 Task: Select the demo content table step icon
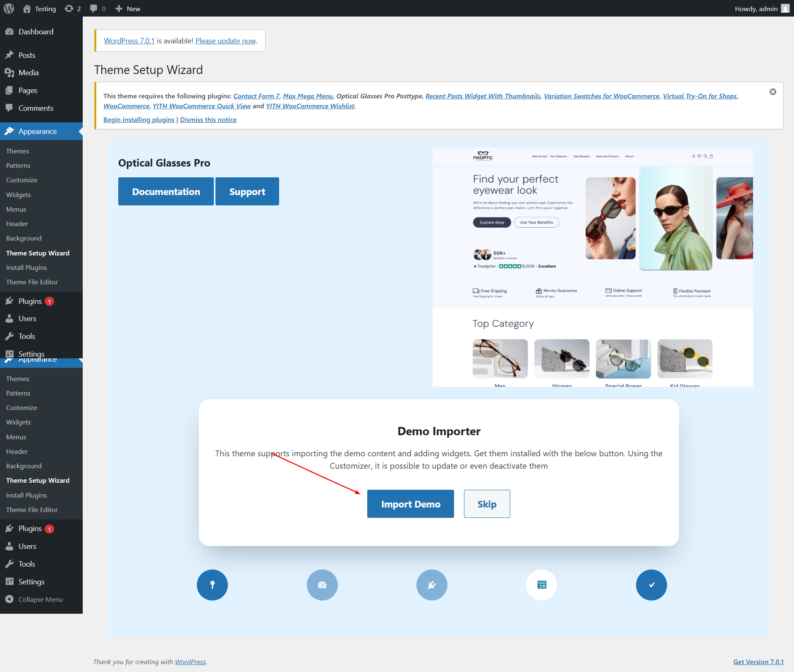tap(541, 585)
